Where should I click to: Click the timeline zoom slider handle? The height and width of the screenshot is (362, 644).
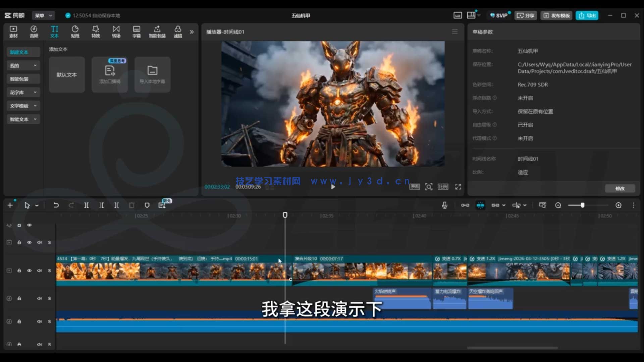583,205
